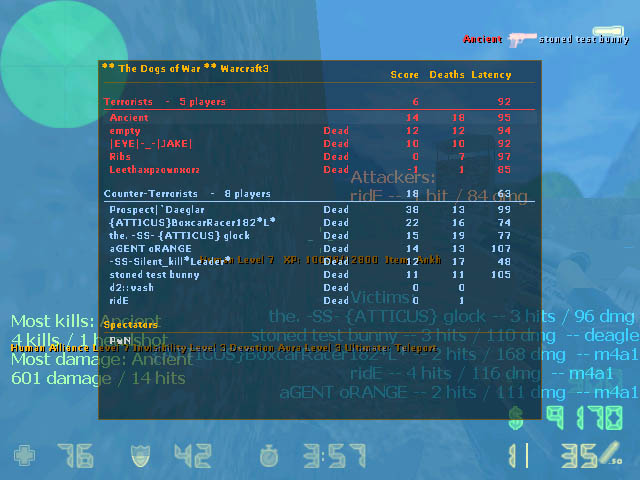Select spectator PwN
Viewport: 640px width, 480px height.
click(120, 340)
